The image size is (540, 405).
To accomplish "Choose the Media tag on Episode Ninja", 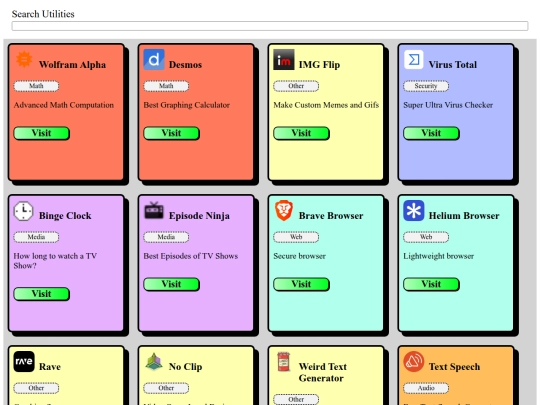I will pos(166,237).
